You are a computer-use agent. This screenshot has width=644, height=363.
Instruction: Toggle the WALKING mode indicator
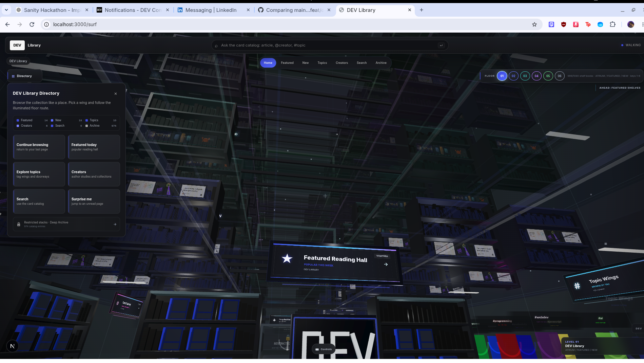point(631,45)
